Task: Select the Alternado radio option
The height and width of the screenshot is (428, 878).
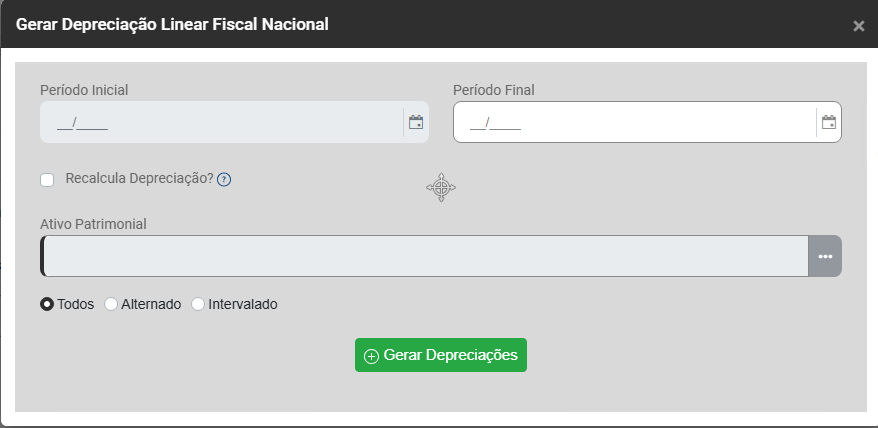Action: pyautogui.click(x=111, y=304)
